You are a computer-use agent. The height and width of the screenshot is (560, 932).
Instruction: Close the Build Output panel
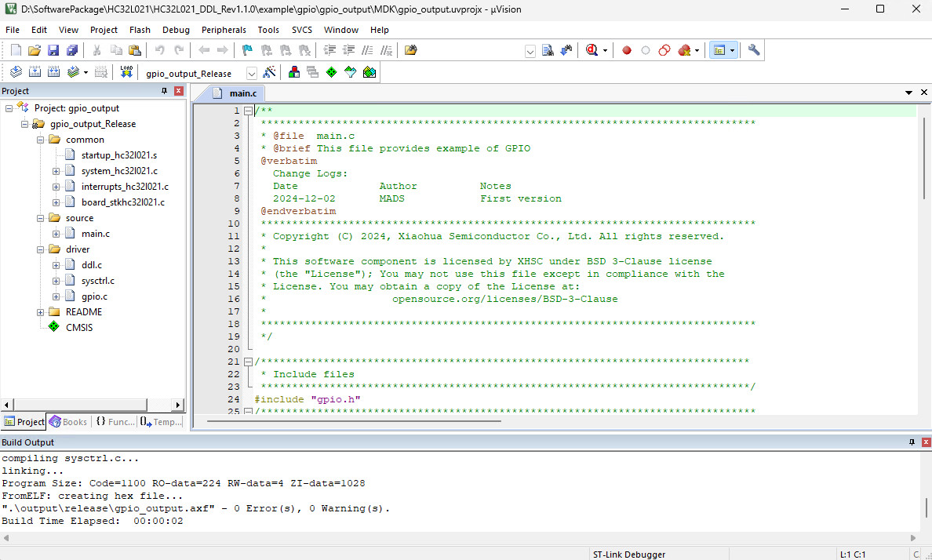pyautogui.click(x=926, y=442)
